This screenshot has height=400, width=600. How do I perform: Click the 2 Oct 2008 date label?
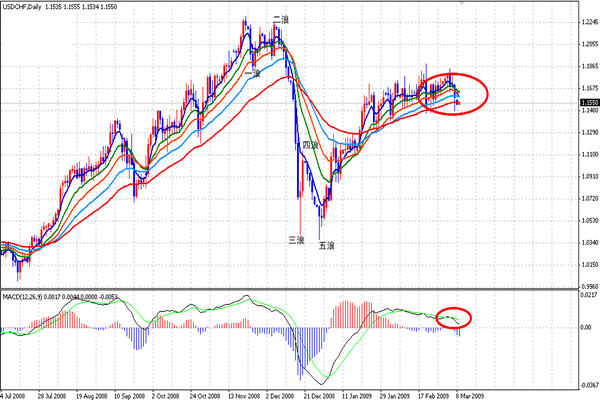(165, 396)
